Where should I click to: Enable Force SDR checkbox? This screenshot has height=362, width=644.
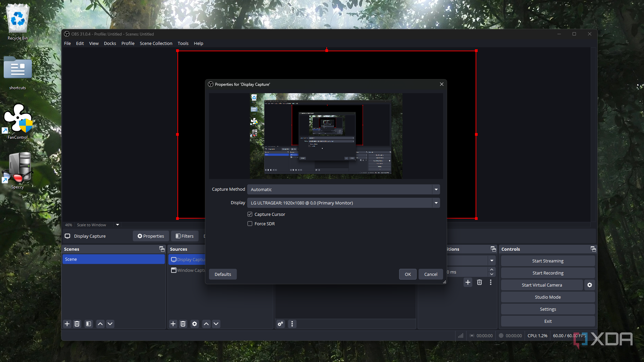pyautogui.click(x=250, y=224)
